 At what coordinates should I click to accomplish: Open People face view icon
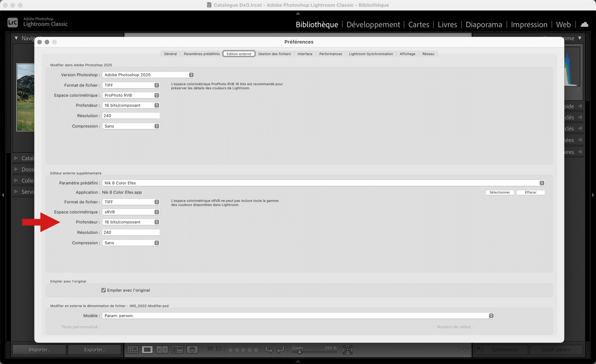[192, 349]
